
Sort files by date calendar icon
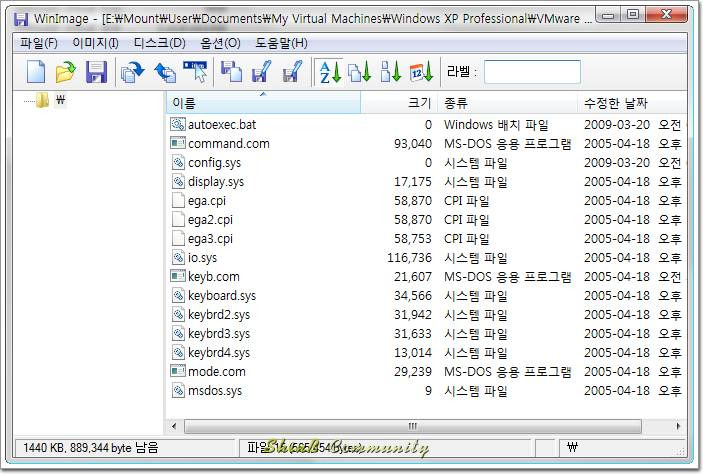[421, 72]
